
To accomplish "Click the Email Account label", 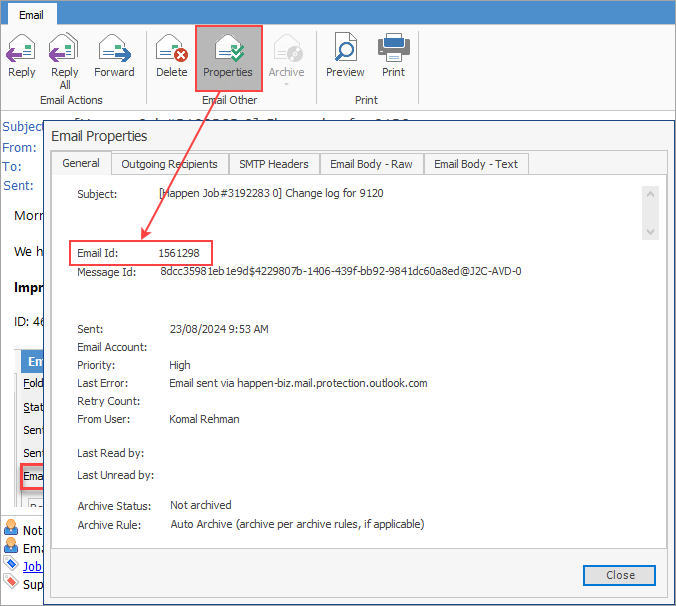I will tap(112, 347).
